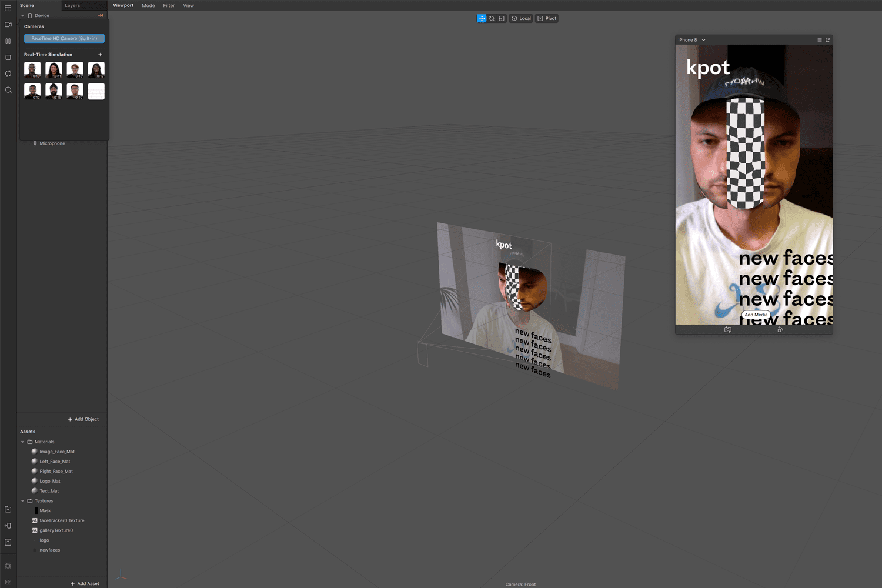Toggle the Pivot mode button
This screenshot has width=882, height=588.
point(547,19)
